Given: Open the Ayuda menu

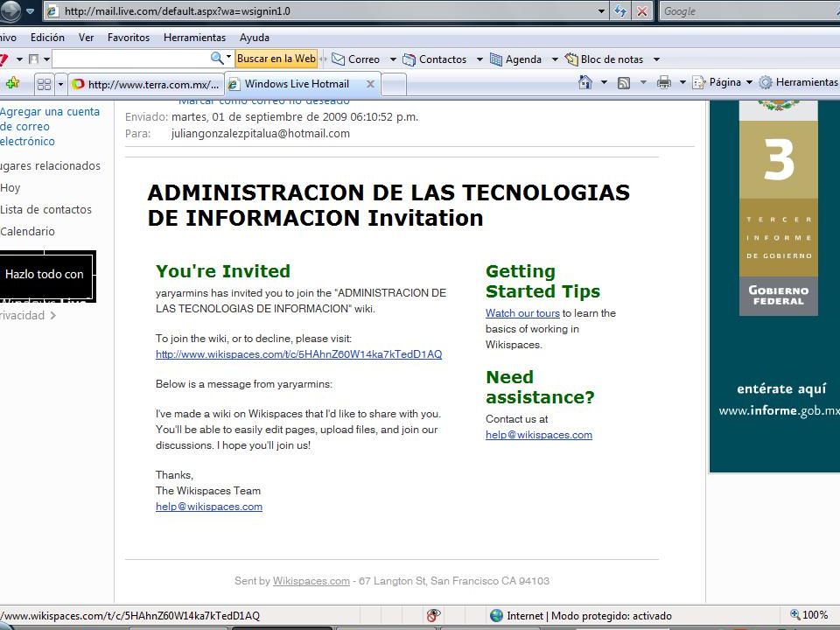Looking at the screenshot, I should coord(255,38).
